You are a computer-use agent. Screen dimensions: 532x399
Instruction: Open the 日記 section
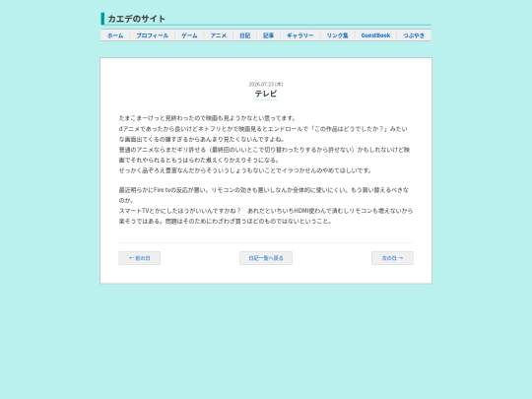click(x=244, y=35)
